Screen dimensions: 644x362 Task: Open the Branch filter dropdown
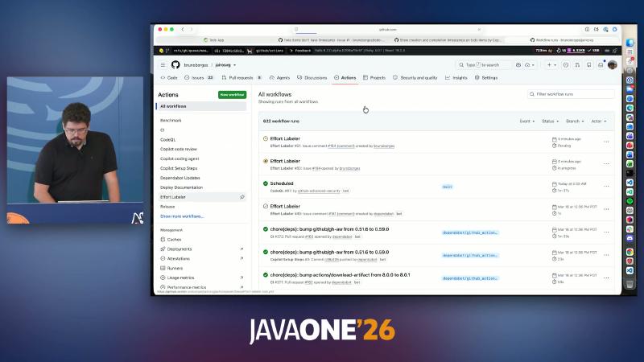click(575, 121)
